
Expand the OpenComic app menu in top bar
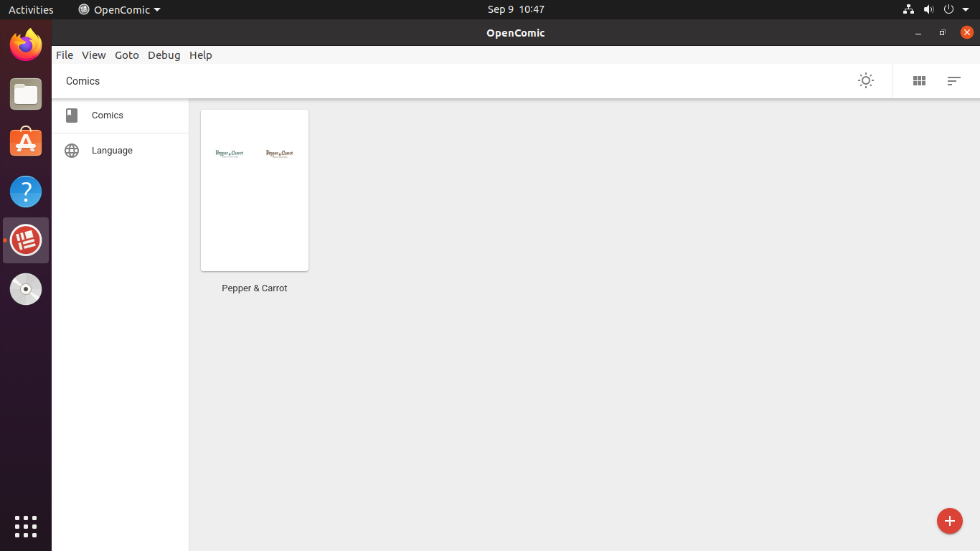(119, 9)
